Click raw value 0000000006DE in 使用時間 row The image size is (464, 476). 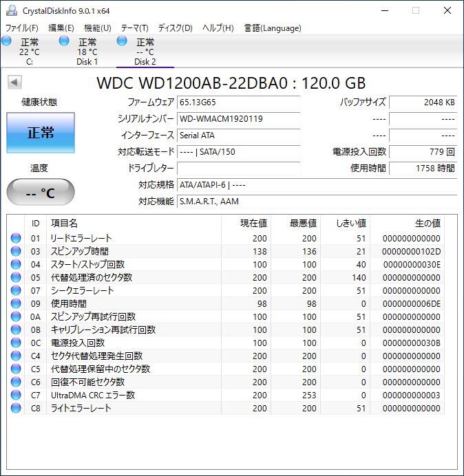pyautogui.click(x=412, y=303)
